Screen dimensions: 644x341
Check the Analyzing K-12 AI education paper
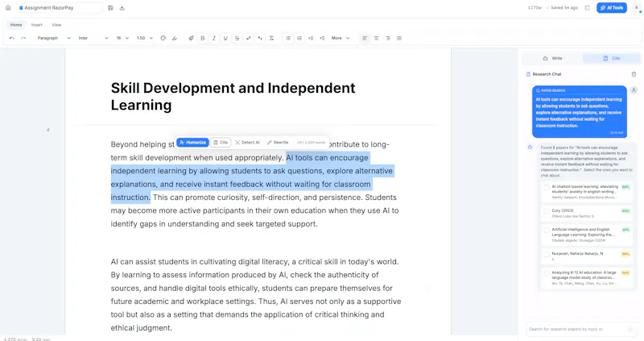[547, 273]
